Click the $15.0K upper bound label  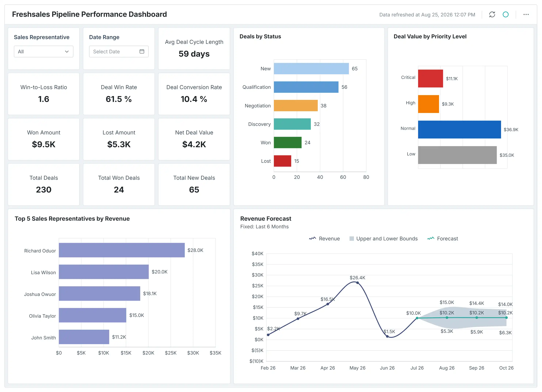click(x=447, y=302)
